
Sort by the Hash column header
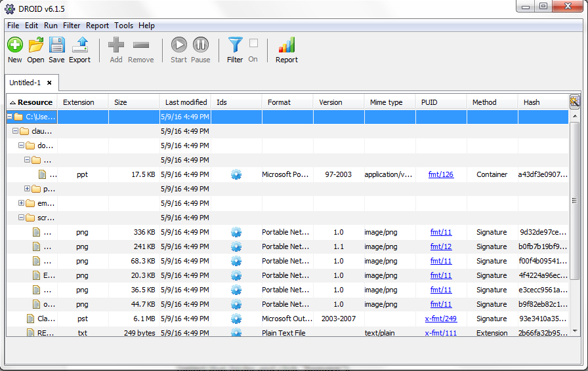[543, 102]
